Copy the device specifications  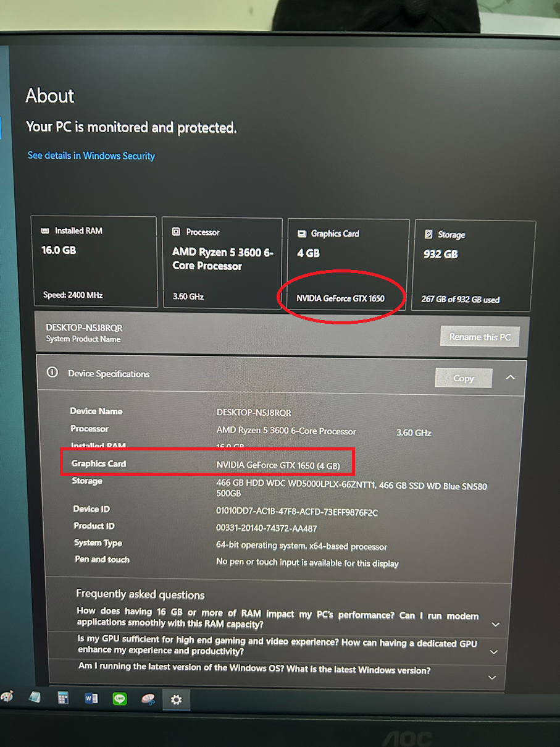(464, 378)
